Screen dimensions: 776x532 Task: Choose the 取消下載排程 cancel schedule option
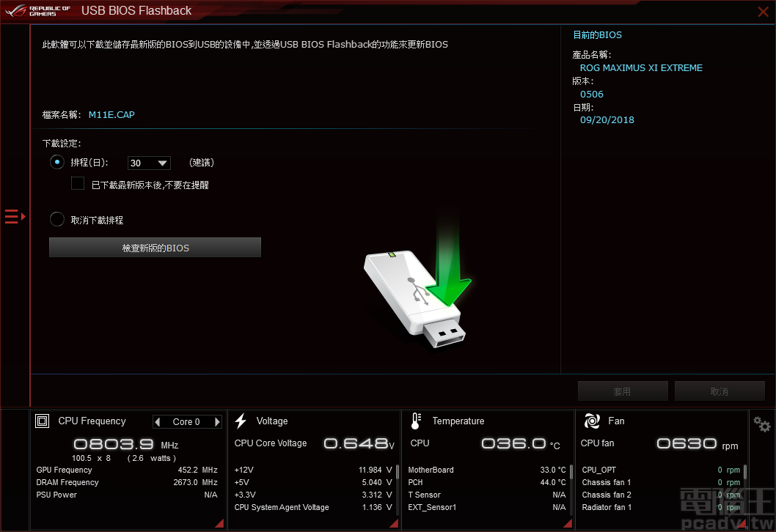57,218
